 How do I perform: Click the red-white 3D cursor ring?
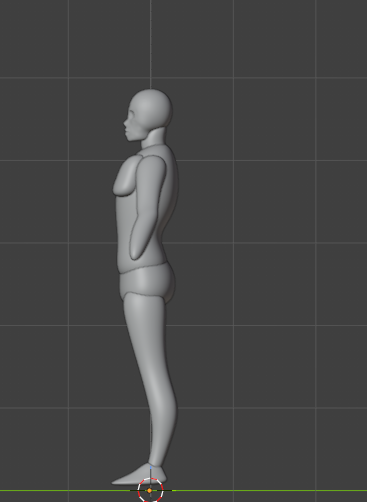click(x=150, y=490)
